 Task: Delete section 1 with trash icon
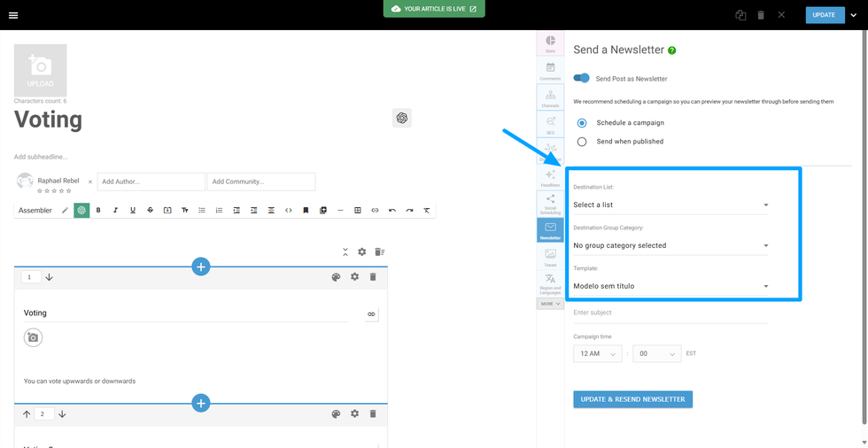373,277
